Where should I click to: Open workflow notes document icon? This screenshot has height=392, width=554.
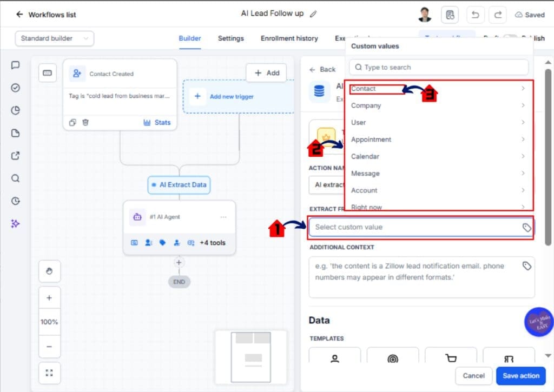tap(450, 15)
